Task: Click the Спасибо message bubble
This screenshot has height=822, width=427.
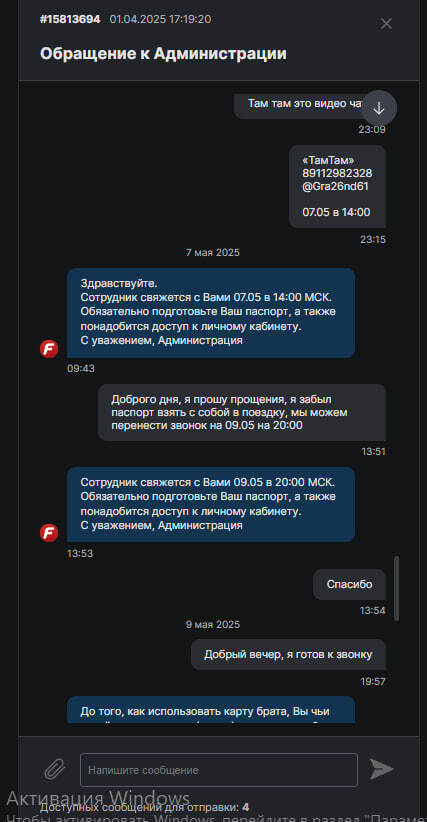Action: [x=349, y=585]
